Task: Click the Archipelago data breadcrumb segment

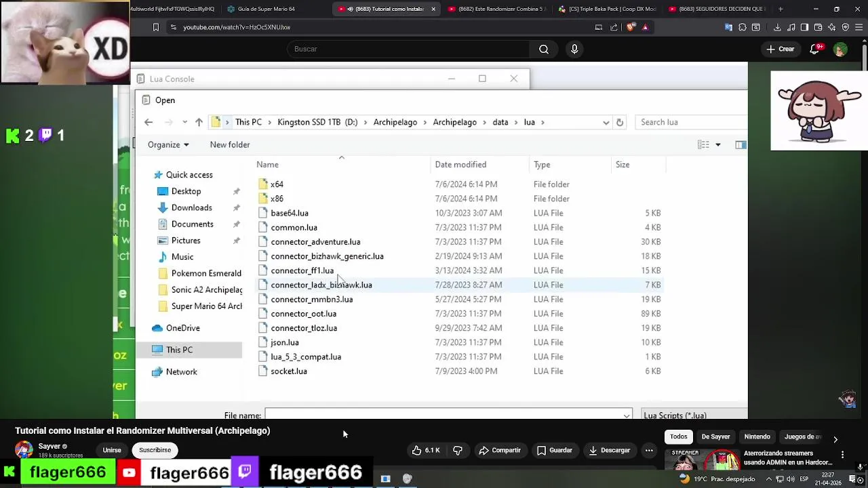Action: (500, 122)
